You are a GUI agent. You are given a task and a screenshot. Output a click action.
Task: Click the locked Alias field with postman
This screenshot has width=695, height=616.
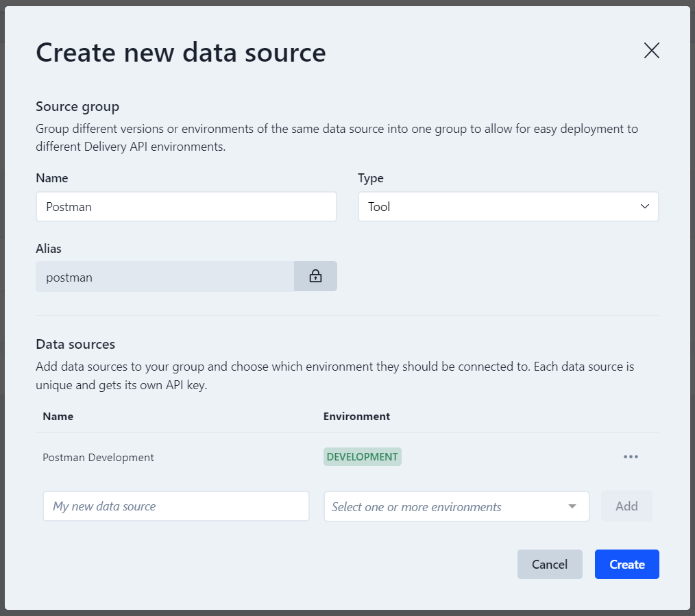pos(164,276)
